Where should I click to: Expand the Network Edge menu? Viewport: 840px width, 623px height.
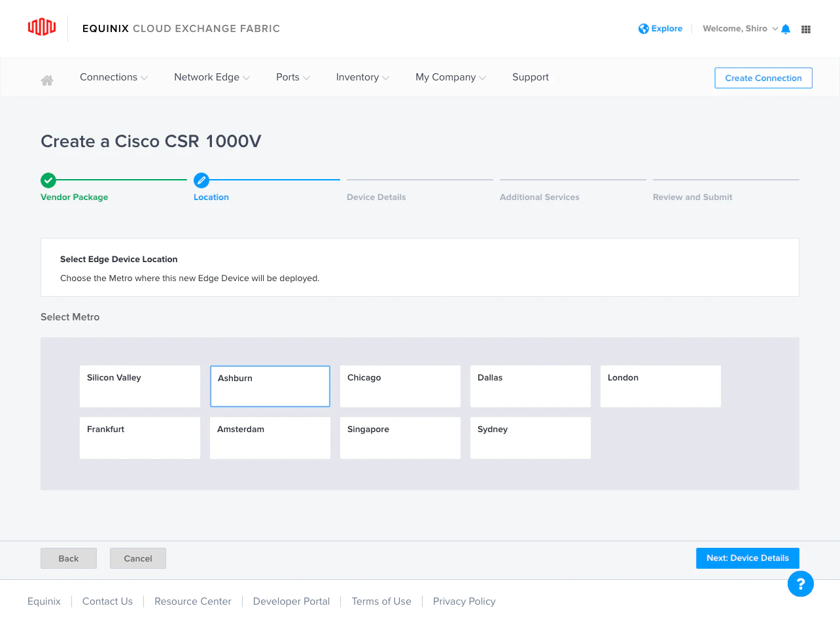[212, 77]
